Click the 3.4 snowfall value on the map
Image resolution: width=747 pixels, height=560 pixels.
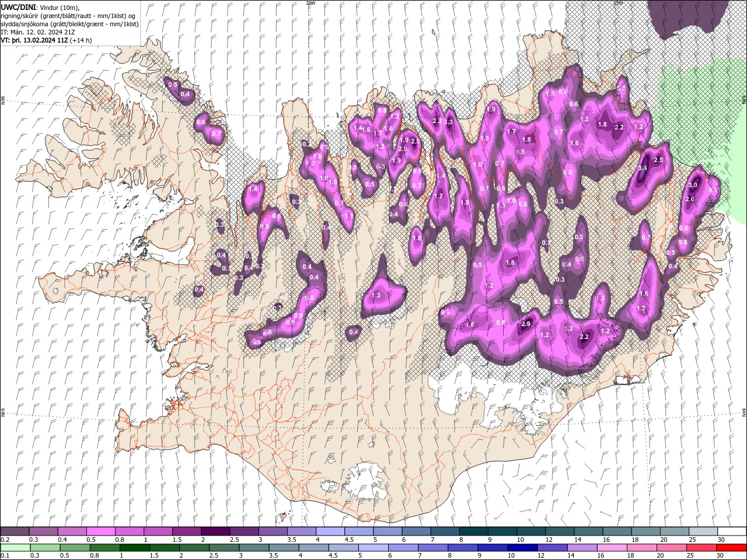pyautogui.click(x=643, y=168)
